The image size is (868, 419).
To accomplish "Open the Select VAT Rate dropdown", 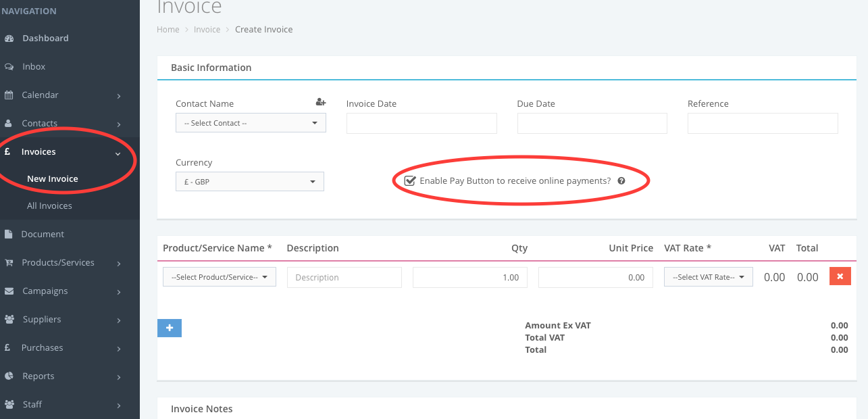I will tap(709, 277).
